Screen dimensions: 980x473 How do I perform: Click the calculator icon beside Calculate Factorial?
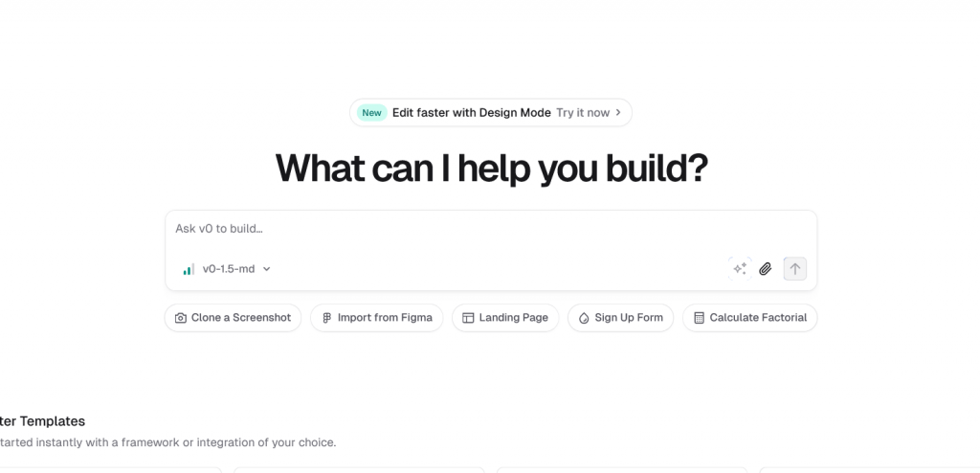(700, 318)
